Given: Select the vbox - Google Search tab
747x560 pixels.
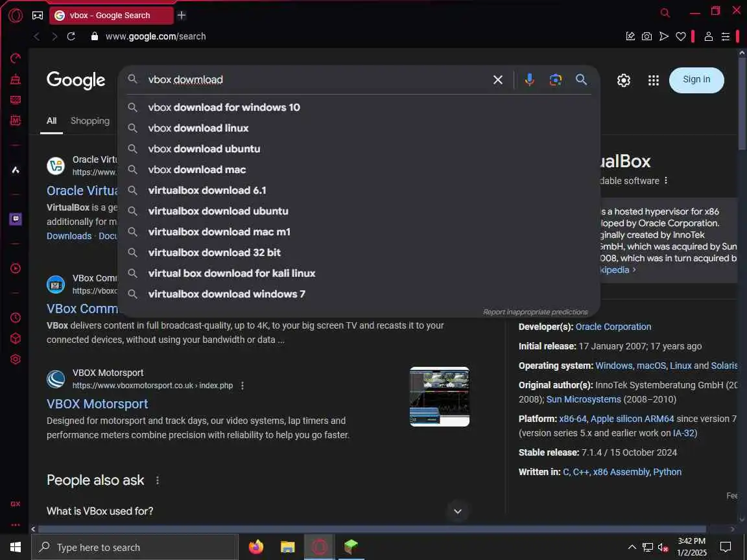Looking at the screenshot, I should coord(112,16).
